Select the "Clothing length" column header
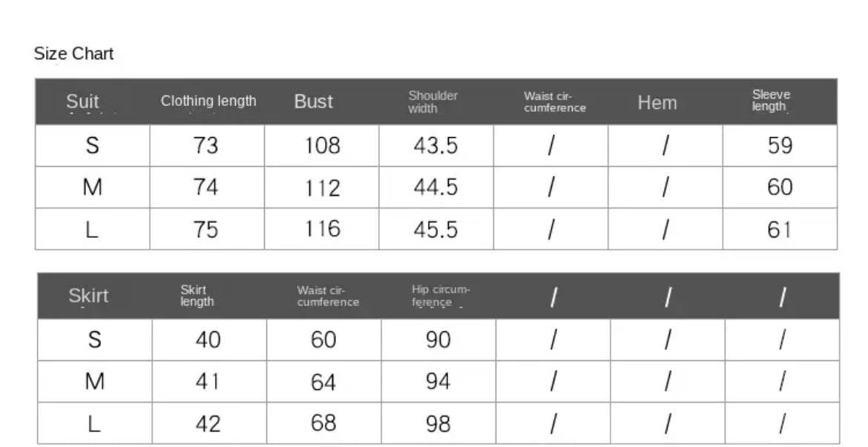The height and width of the screenshot is (447, 868). [x=208, y=101]
